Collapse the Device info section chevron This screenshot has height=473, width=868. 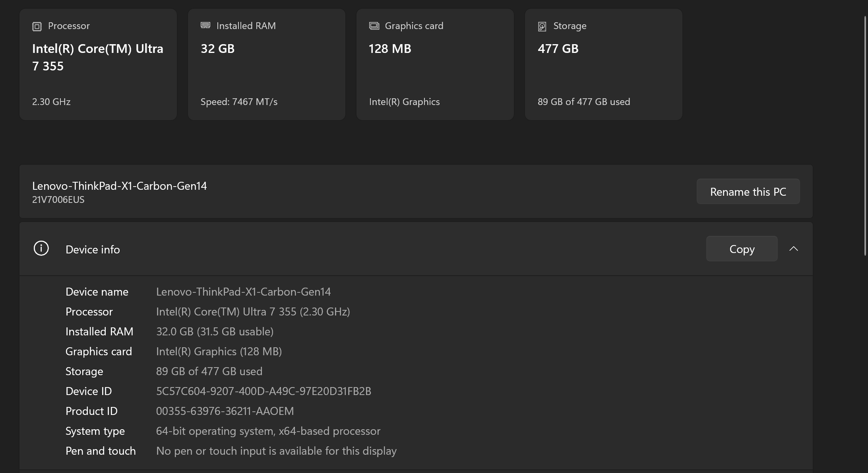[x=794, y=249]
